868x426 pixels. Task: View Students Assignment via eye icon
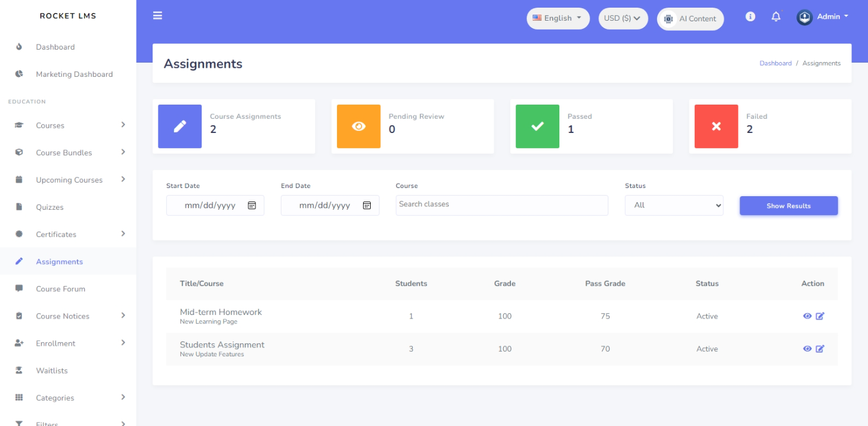click(x=807, y=349)
